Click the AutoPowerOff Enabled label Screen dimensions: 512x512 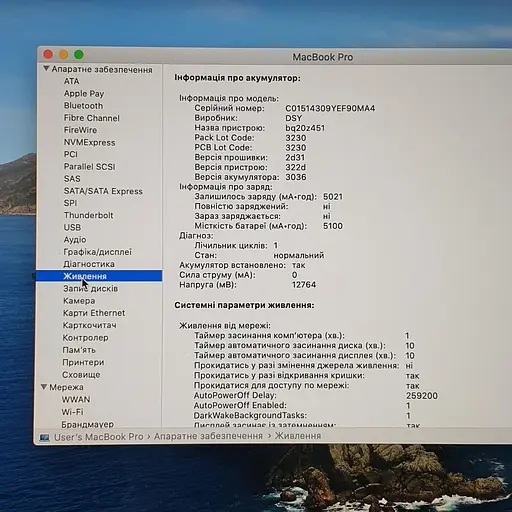[240, 405]
